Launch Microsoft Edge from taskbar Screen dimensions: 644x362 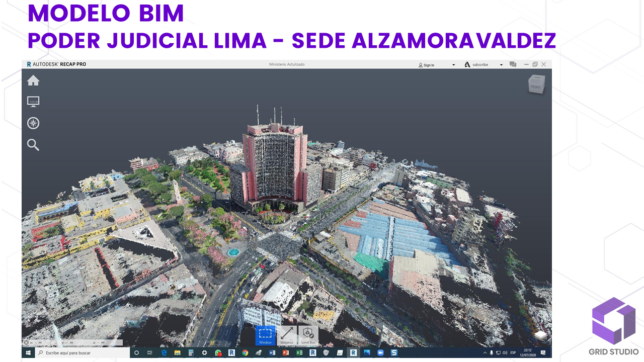(164, 353)
